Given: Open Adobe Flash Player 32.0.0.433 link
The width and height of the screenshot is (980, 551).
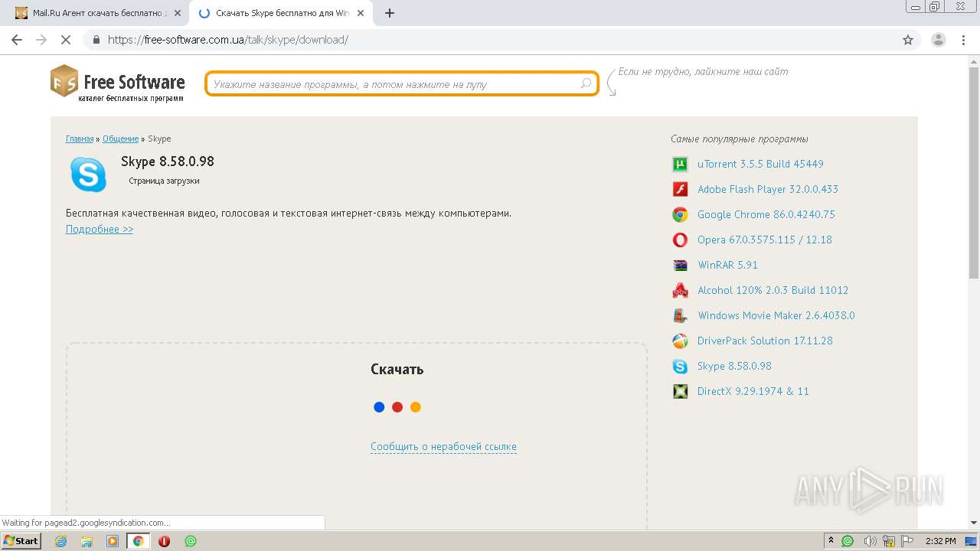Looking at the screenshot, I should [768, 189].
